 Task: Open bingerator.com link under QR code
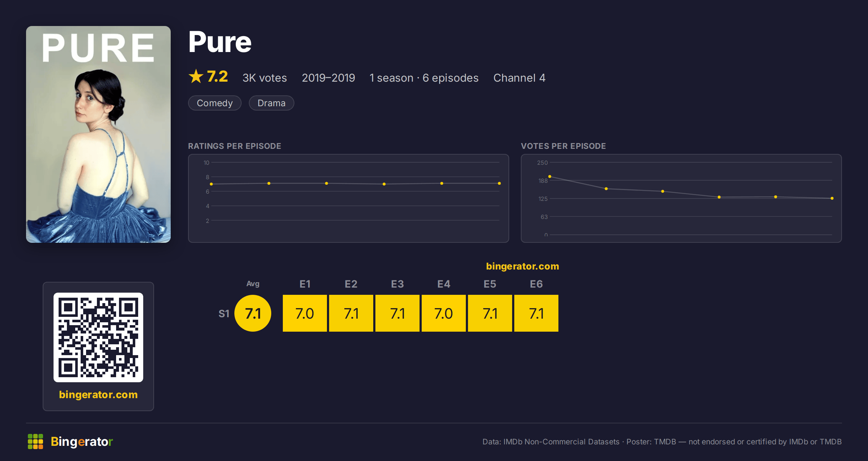(x=98, y=395)
